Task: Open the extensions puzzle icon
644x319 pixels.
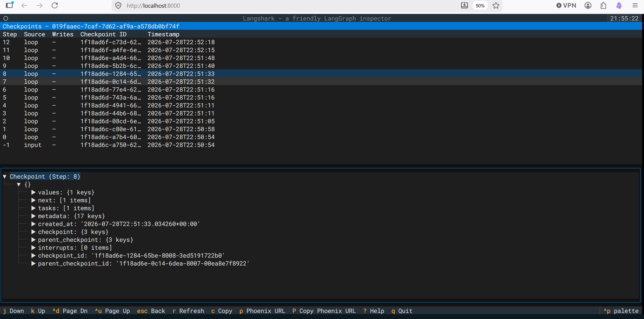Action: pos(603,5)
